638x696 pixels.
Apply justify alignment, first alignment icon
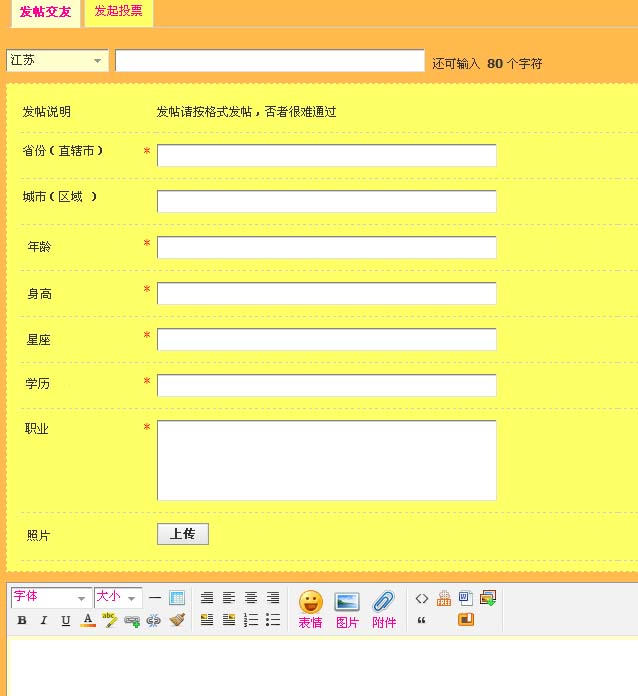click(207, 598)
